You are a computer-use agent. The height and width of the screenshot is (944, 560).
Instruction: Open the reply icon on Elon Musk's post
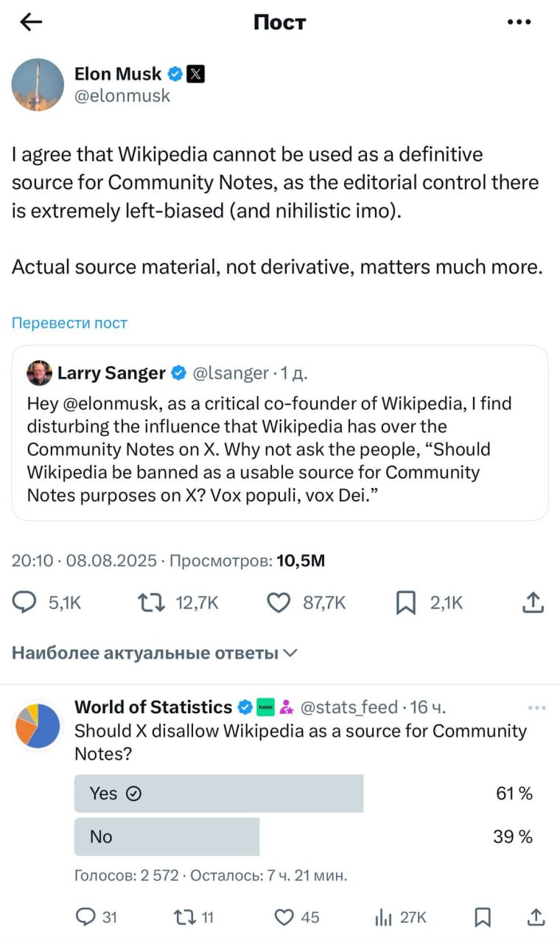[x=25, y=603]
